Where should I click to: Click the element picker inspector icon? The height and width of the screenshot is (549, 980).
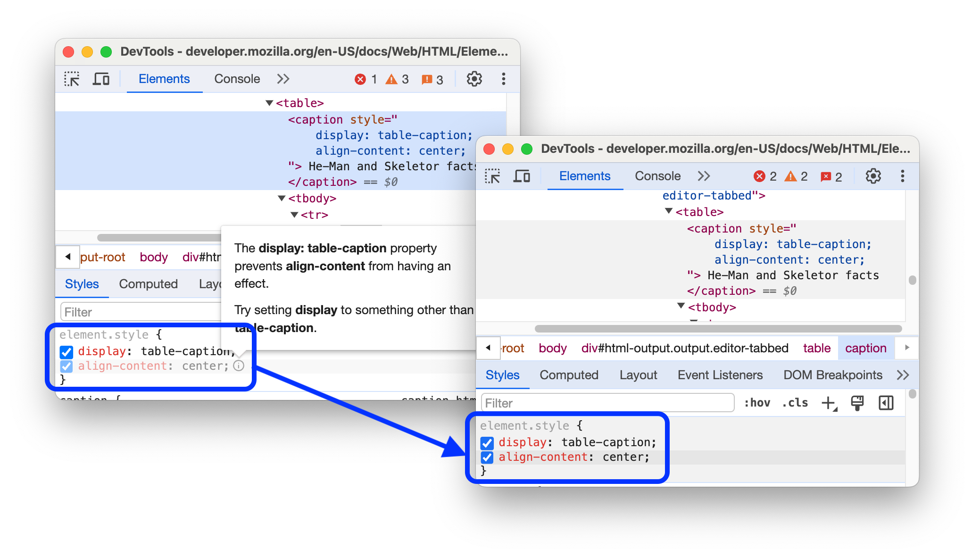(x=72, y=79)
